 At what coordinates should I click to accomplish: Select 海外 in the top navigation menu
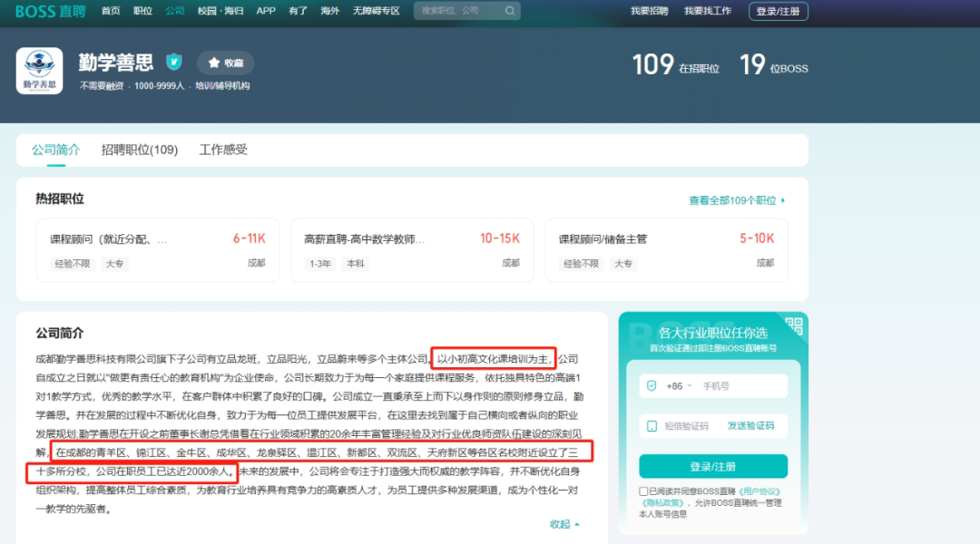coord(329,11)
